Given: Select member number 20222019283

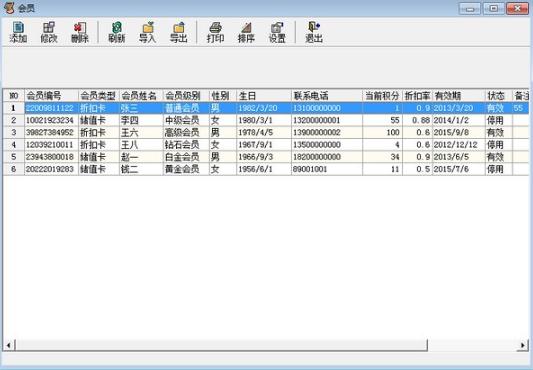Looking at the screenshot, I should [51, 169].
